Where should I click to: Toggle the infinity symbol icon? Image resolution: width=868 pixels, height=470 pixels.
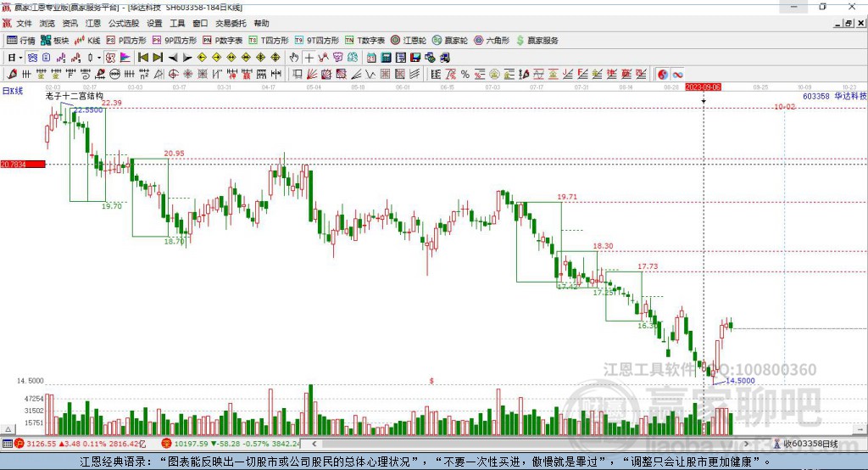pyautogui.click(x=677, y=75)
